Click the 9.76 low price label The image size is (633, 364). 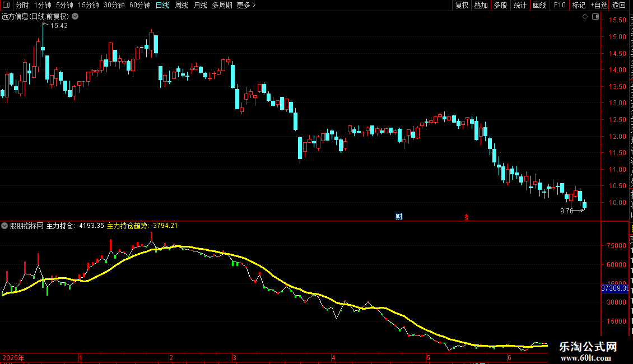(567, 211)
